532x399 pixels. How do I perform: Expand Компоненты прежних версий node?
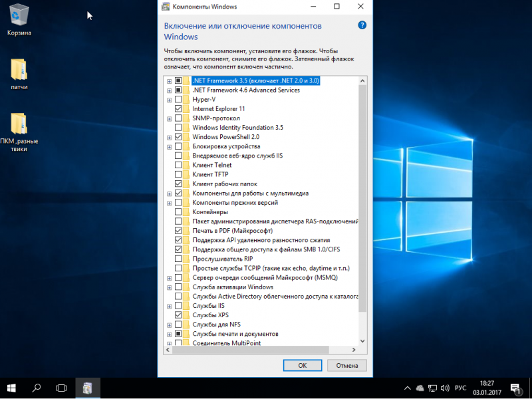coord(170,203)
